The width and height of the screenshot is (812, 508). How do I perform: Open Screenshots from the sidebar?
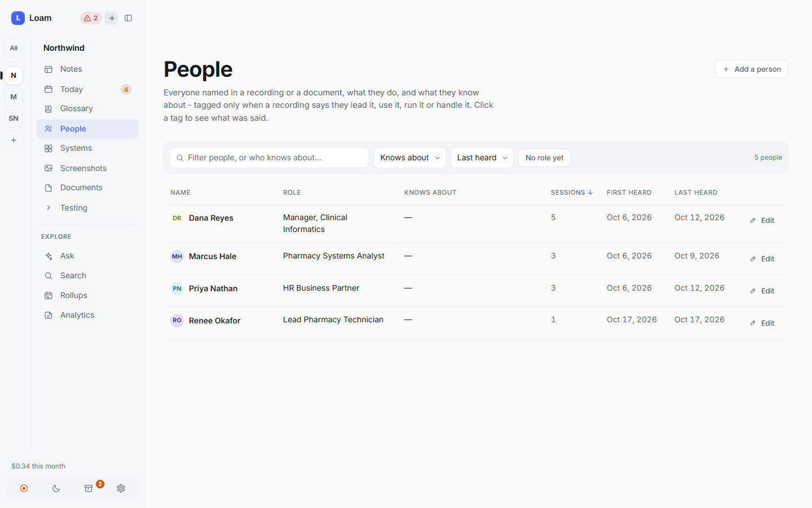pyautogui.click(x=87, y=168)
